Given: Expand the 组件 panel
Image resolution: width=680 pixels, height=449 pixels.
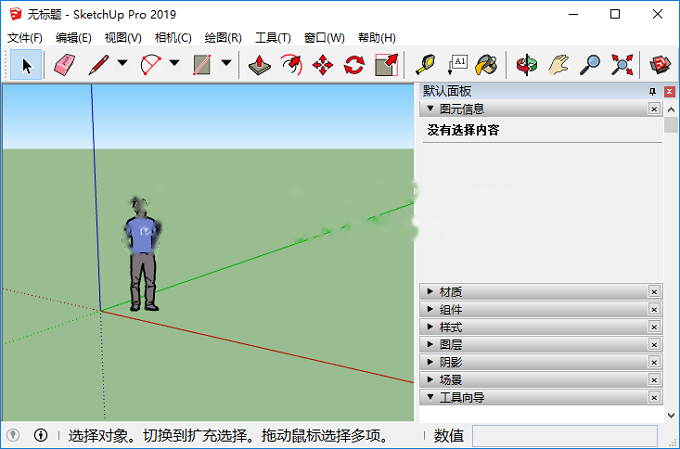Looking at the screenshot, I should point(430,309).
